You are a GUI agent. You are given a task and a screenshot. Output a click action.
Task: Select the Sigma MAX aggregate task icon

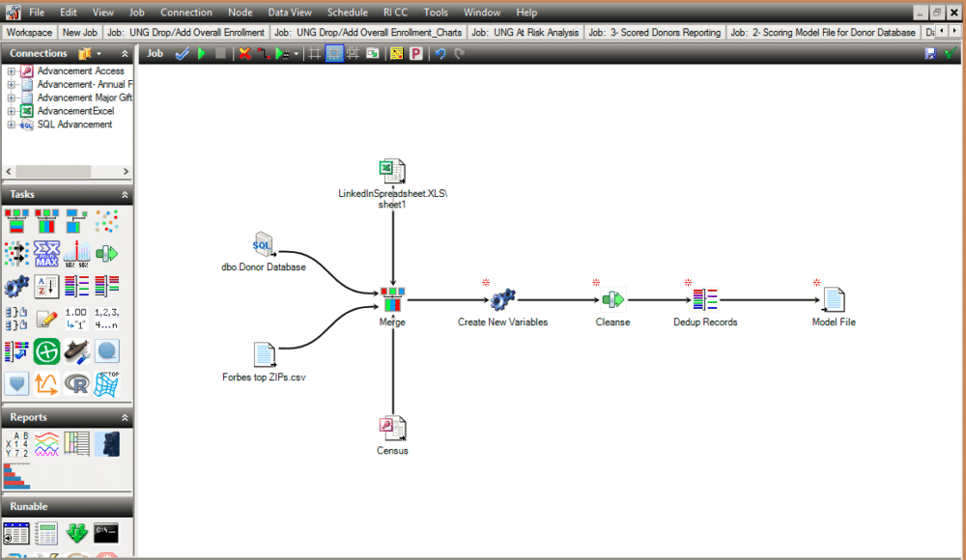point(46,254)
